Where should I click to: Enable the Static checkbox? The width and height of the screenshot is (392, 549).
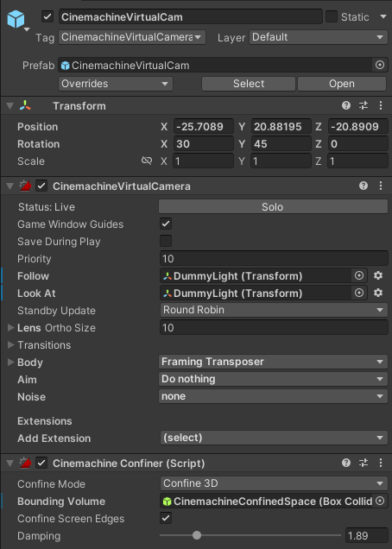[332, 16]
